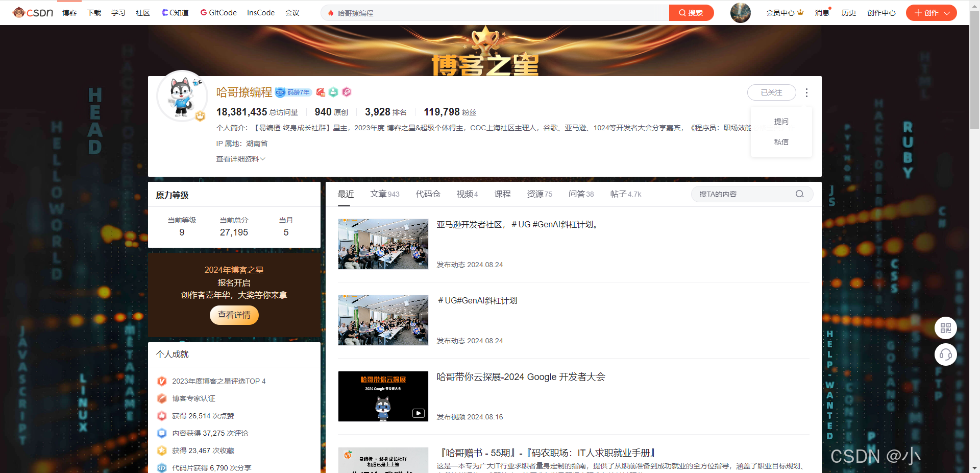Image resolution: width=980 pixels, height=473 pixels.
Task: Open the 创作 dropdown arrow
Action: click(947, 13)
